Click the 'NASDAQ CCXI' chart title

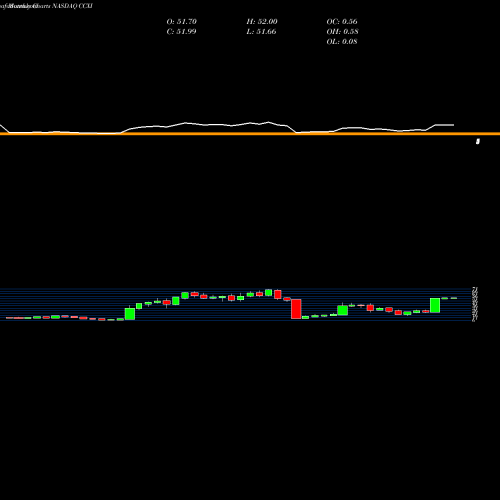coord(72,6)
